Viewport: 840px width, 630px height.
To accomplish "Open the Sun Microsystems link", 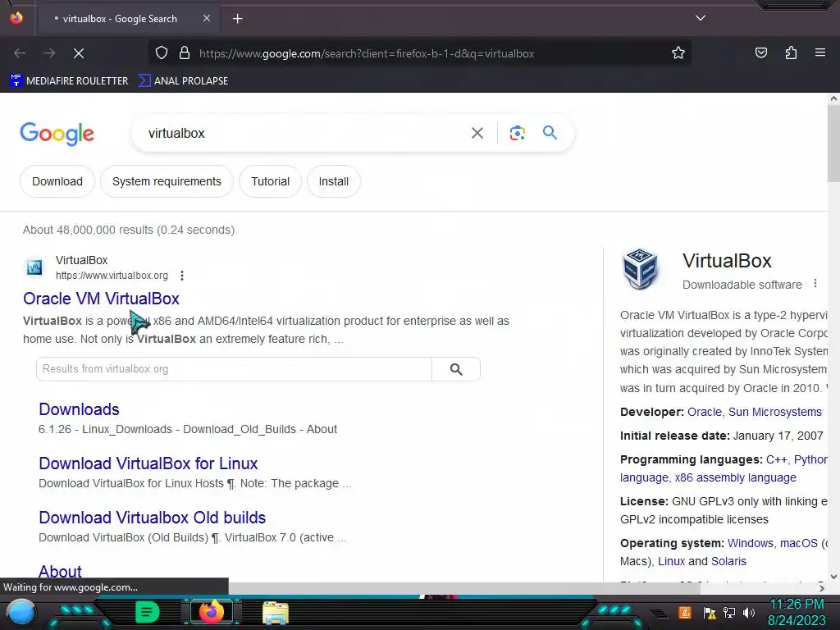I will [774, 412].
